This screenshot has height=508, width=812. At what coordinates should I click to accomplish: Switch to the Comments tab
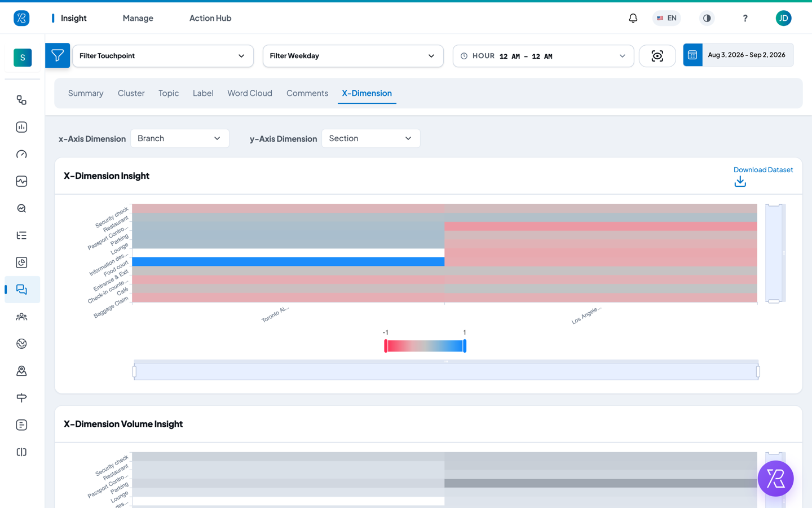307,93
